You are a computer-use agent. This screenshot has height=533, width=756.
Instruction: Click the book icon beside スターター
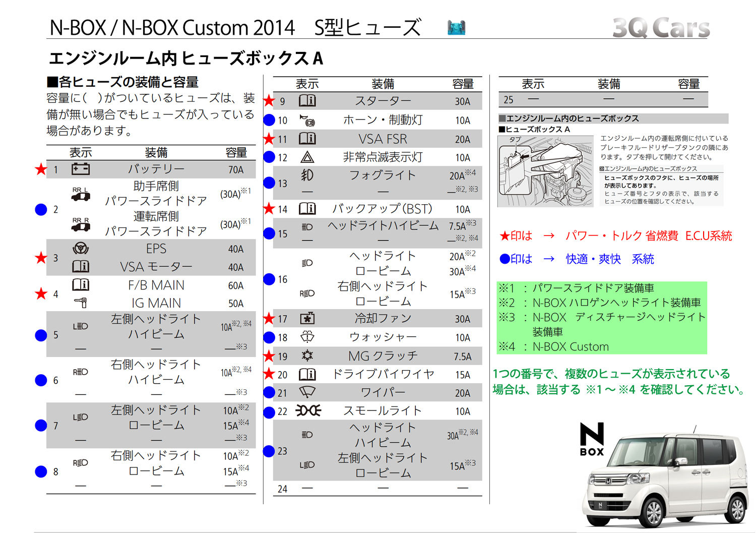[307, 100]
